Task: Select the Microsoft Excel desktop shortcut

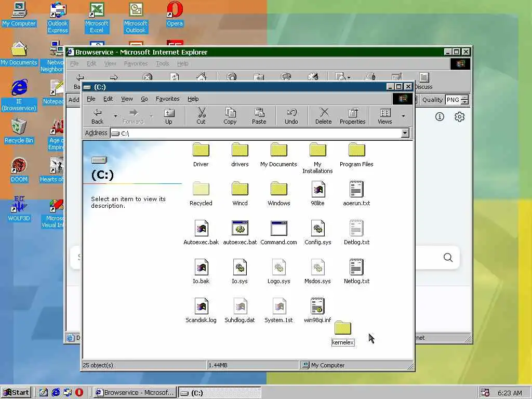Action: [x=97, y=18]
